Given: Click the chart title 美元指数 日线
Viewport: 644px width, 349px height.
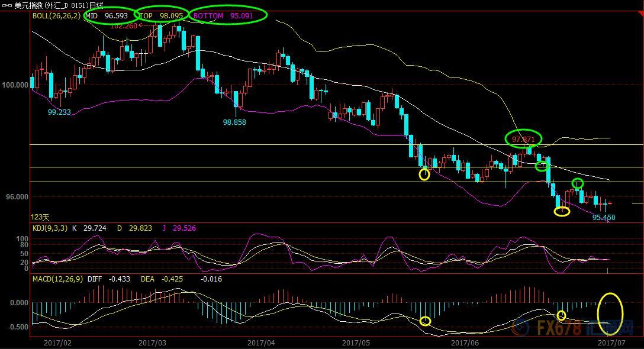Looking at the screenshot, I should pos(59,5).
